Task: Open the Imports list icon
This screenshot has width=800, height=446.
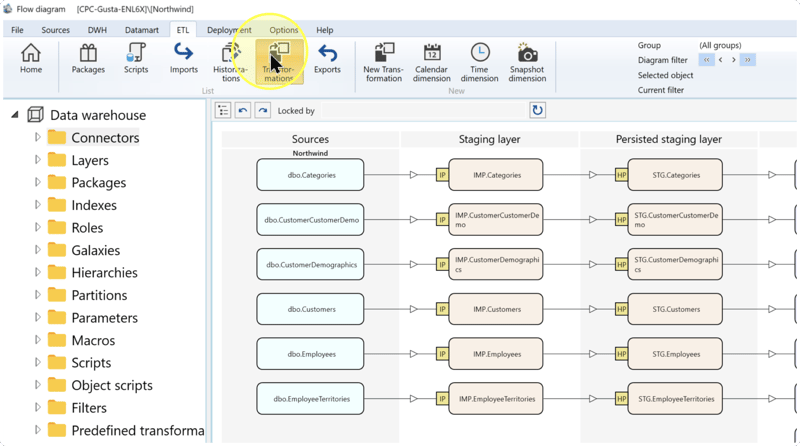Action: click(184, 59)
